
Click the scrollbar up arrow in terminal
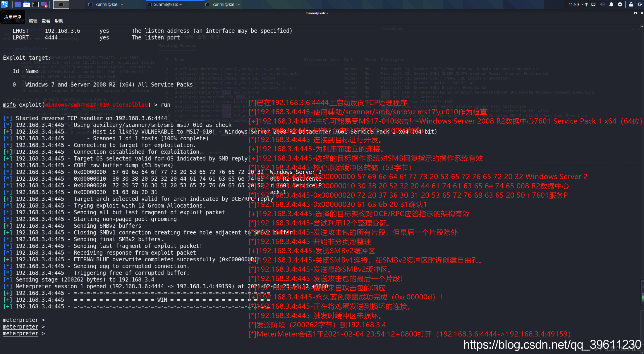pyautogui.click(x=642, y=27)
